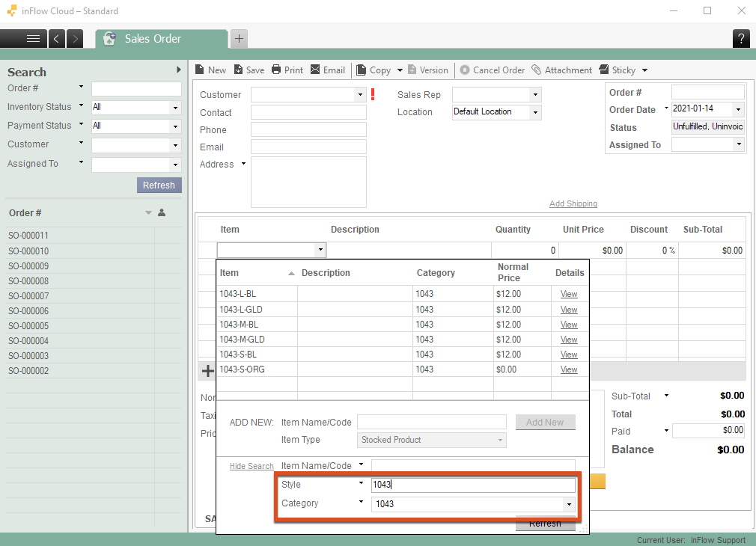The width and height of the screenshot is (756, 546).
Task: Click the Print toolbar button
Action: coord(287,70)
